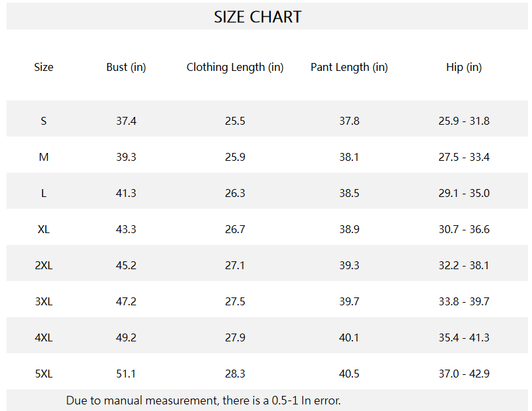Click the Size column header
The image size is (532, 411).
click(x=44, y=67)
